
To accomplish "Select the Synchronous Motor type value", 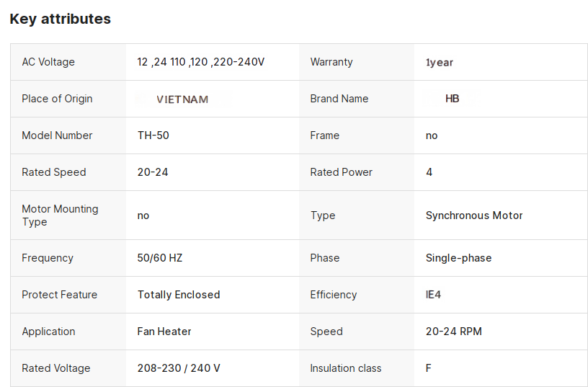I will (474, 215).
